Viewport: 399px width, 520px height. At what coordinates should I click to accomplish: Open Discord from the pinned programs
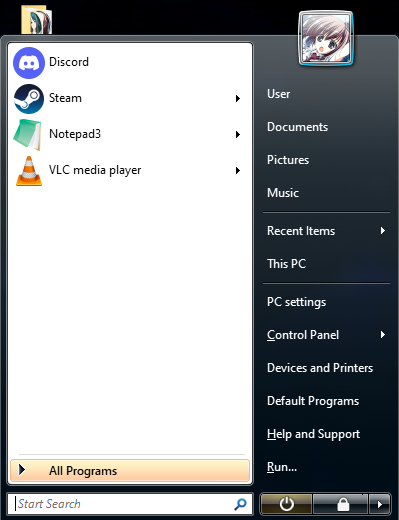(129, 62)
